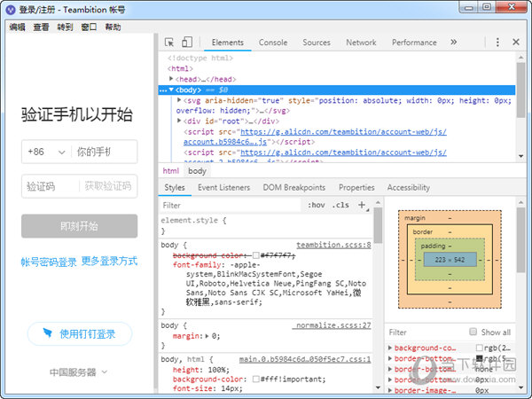Screen dimensions: 532x399
Task: Select the Accessibility sub-tab
Action: 409,187
